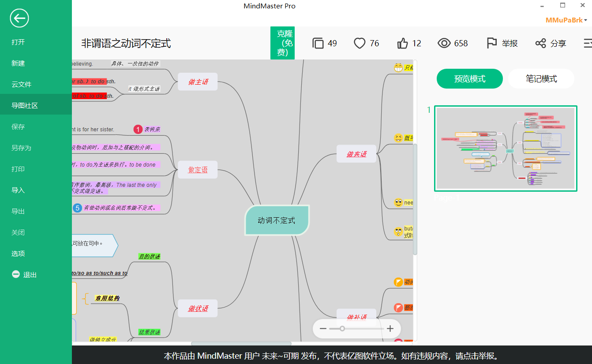Image resolution: width=592 pixels, height=364 pixels.
Task: Click the zoom slider handle
Action: [x=342, y=329]
